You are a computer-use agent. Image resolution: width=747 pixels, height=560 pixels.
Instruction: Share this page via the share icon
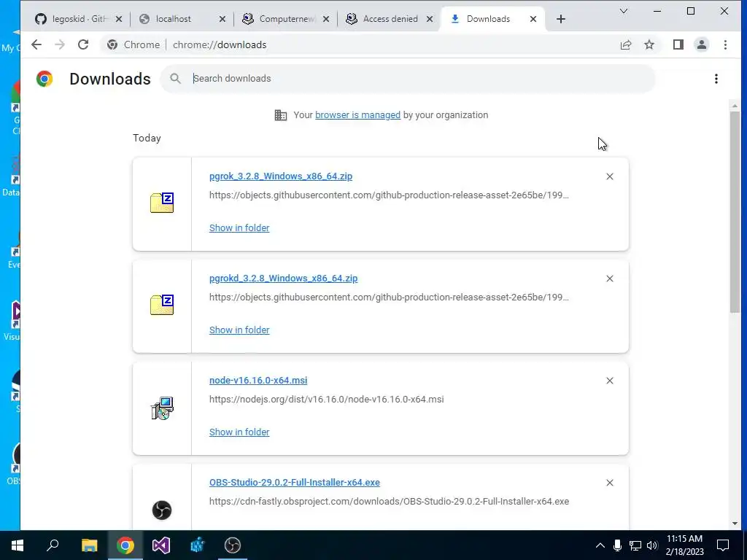[625, 44]
